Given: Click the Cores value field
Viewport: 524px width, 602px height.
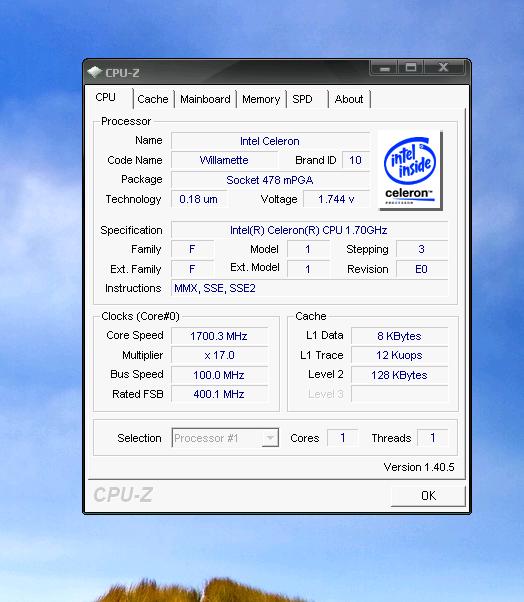Looking at the screenshot, I should point(342,438).
